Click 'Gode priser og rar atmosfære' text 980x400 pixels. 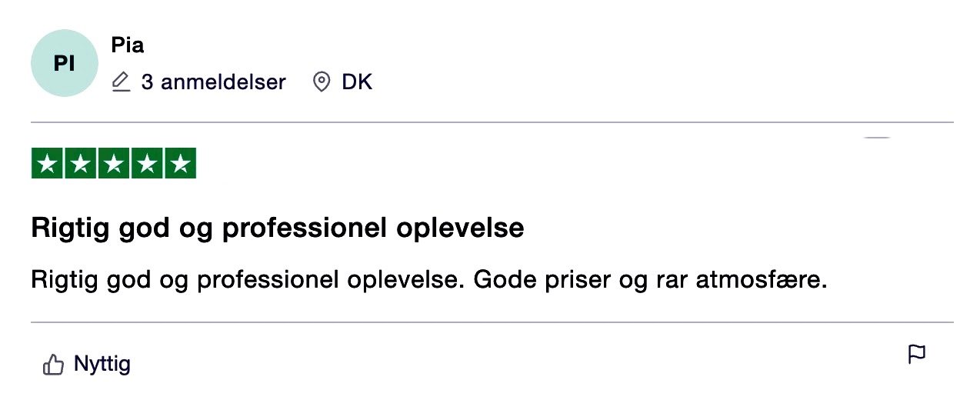click(x=650, y=280)
